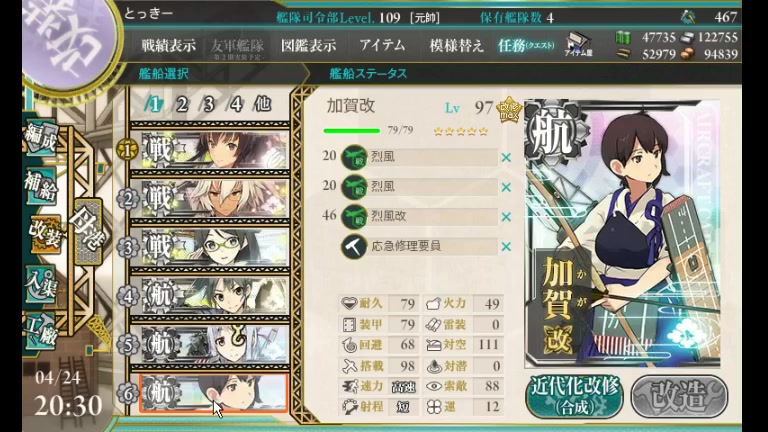Remove 応急修理要員 from the fourth slot
Image resolution: width=768 pixels, height=432 pixels.
click(506, 247)
